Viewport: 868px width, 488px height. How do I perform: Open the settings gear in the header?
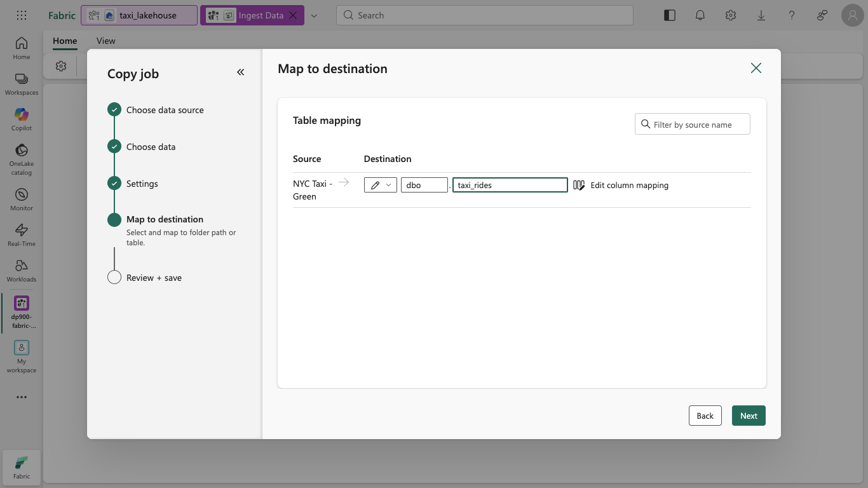coord(731,15)
